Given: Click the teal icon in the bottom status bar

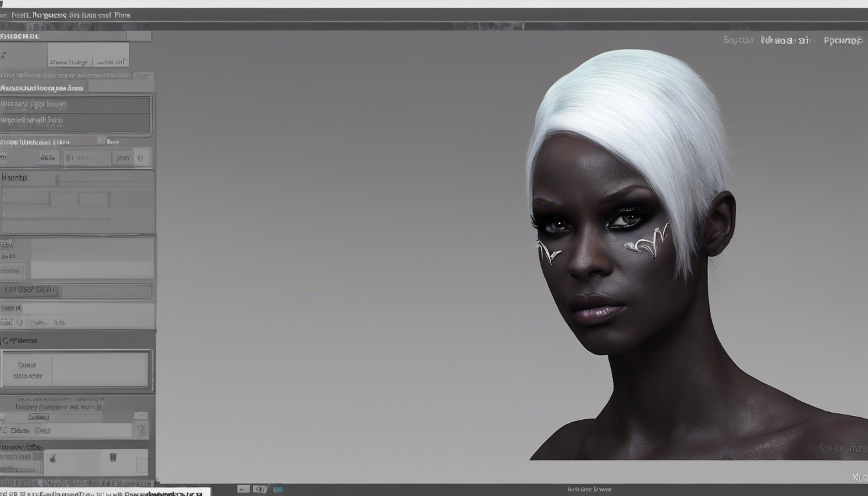Looking at the screenshot, I should pos(278,490).
